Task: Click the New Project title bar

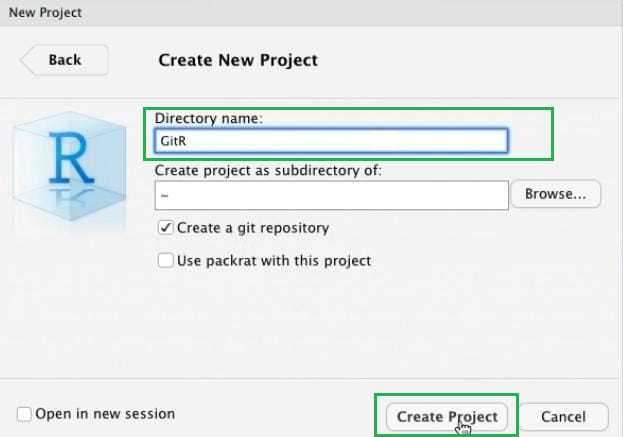Action: pyautogui.click(x=45, y=13)
